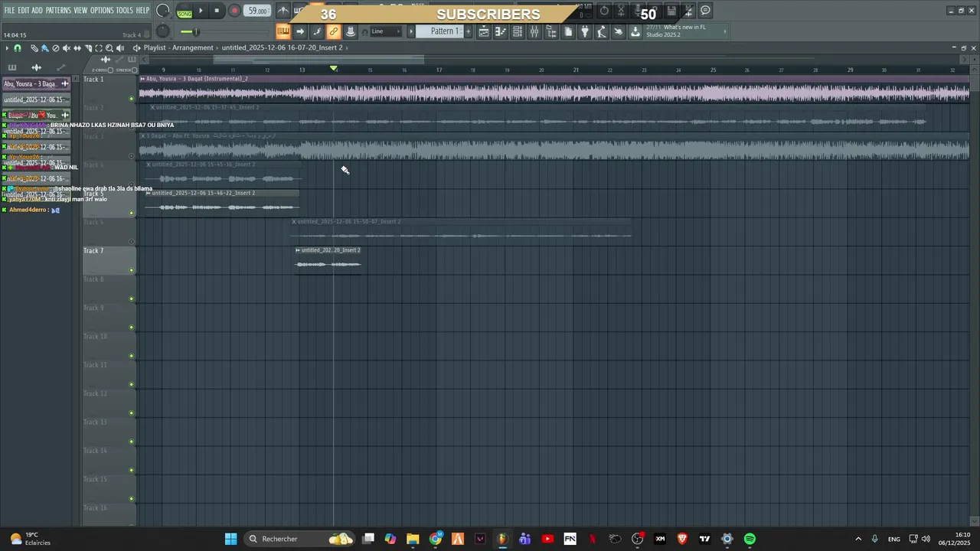Screen dimensions: 980x551
Task: Open the playlist options arrow menu
Action: point(7,48)
